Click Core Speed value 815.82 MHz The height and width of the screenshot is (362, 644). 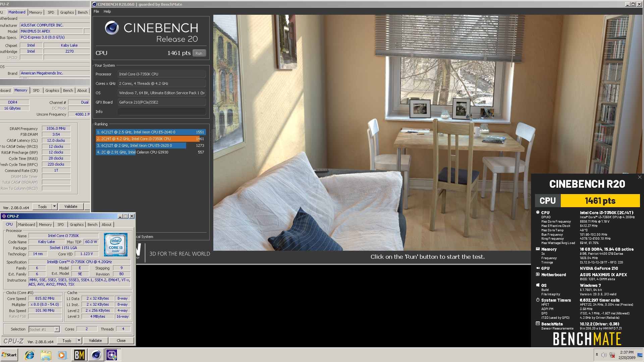click(x=45, y=298)
